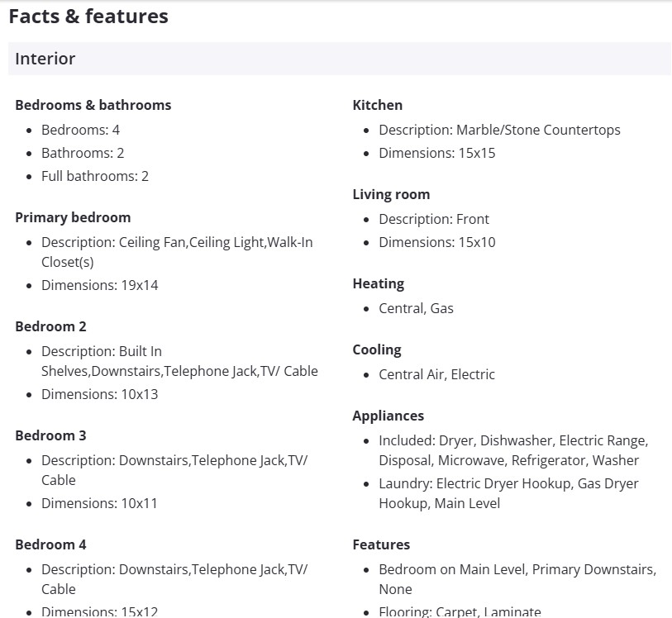Viewport: 672px width, 618px height.
Task: Click the Full bathrooms: 2 entry
Action: click(95, 176)
